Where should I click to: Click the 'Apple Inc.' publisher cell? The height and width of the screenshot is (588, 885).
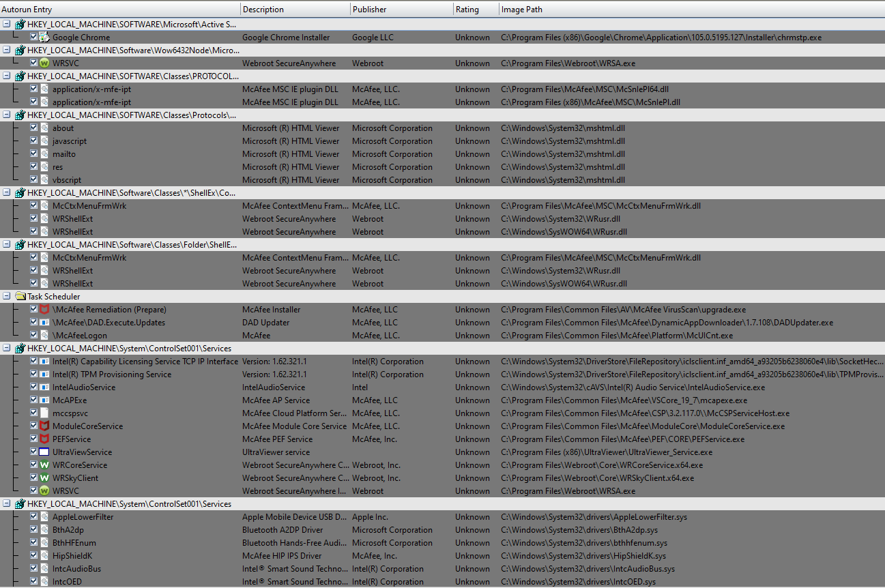pyautogui.click(x=370, y=517)
